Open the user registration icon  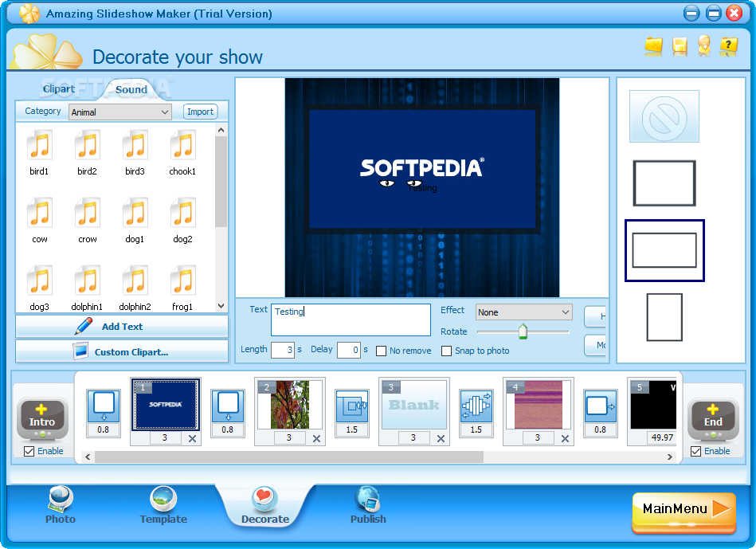704,46
